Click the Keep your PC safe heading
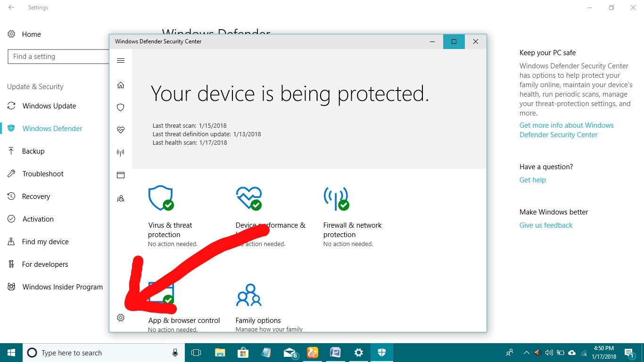Image resolution: width=644 pixels, height=362 pixels. pos(547,53)
